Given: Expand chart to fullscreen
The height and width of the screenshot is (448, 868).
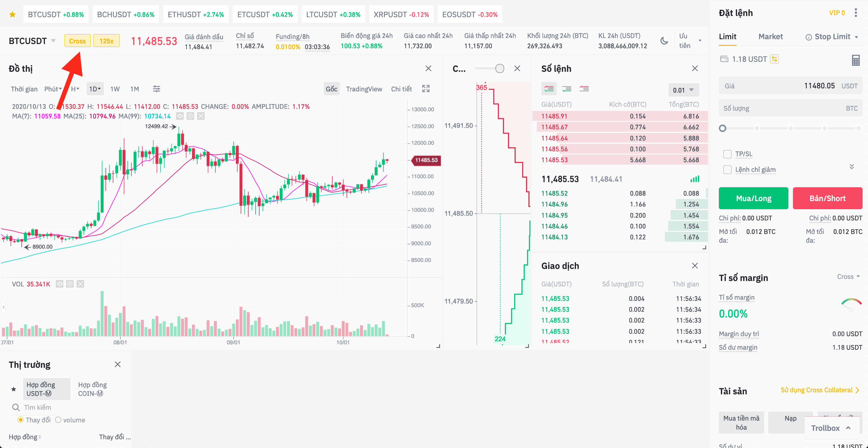Looking at the screenshot, I should [426, 89].
